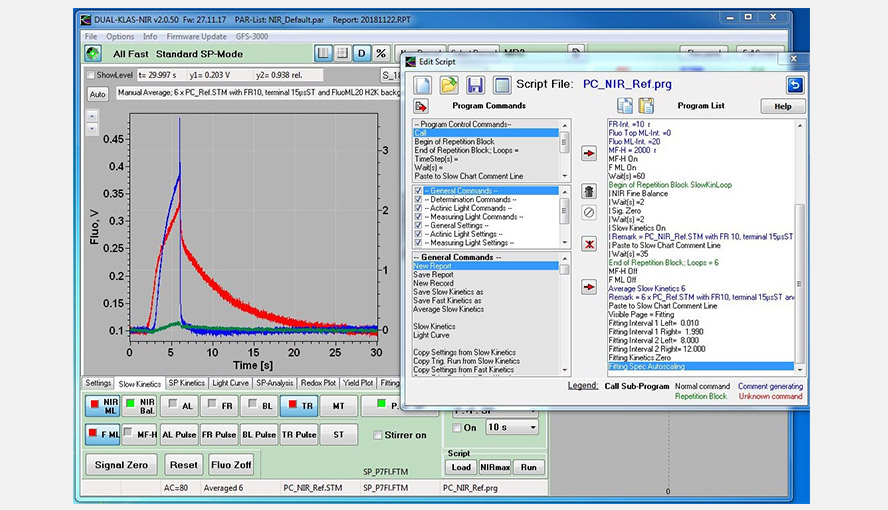Toggle the TR light button

[298, 406]
